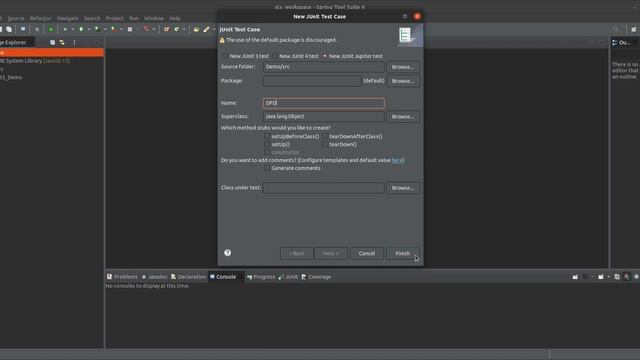
Task: Switch to the Declaration tab
Action: click(189, 277)
